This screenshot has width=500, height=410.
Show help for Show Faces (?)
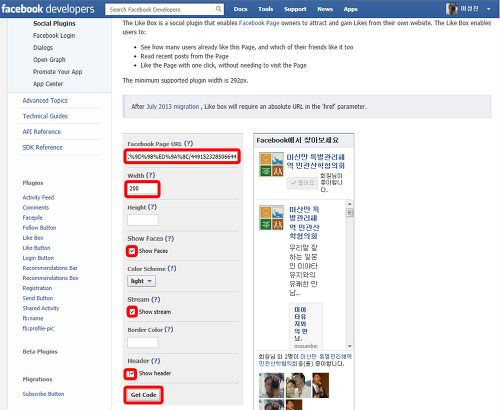pyautogui.click(x=170, y=238)
